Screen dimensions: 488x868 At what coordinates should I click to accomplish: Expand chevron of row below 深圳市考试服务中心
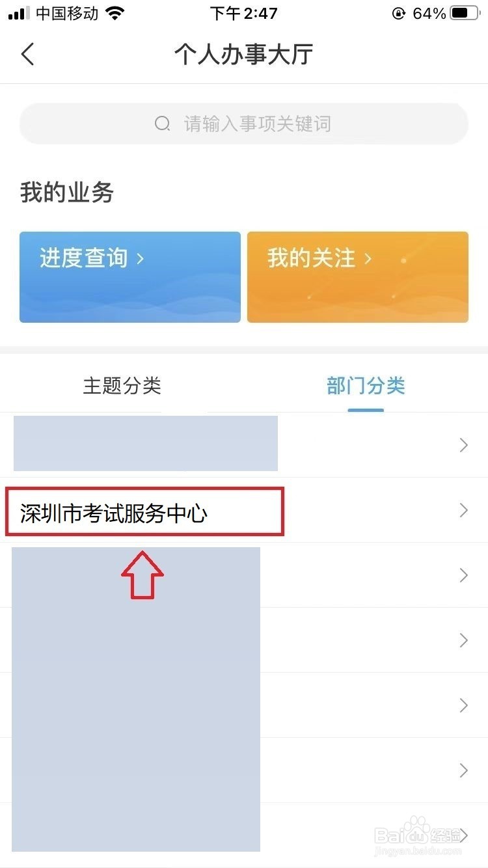pyautogui.click(x=464, y=575)
